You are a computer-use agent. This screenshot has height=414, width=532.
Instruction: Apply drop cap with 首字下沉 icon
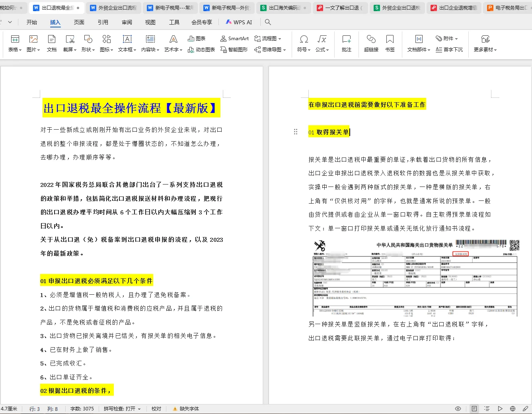(x=449, y=49)
